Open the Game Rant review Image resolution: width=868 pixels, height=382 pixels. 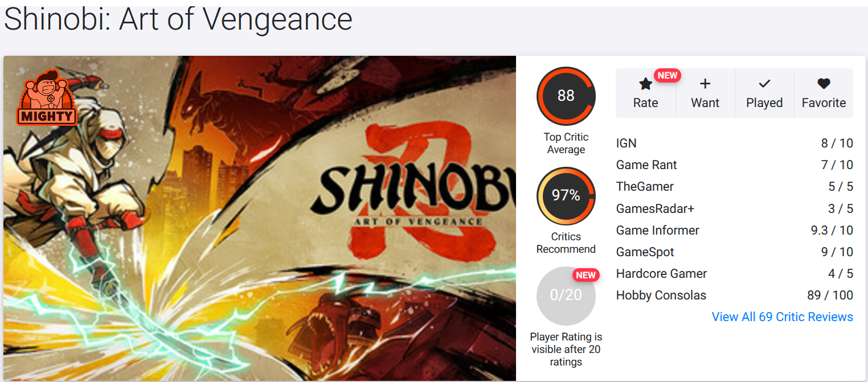click(735, 165)
